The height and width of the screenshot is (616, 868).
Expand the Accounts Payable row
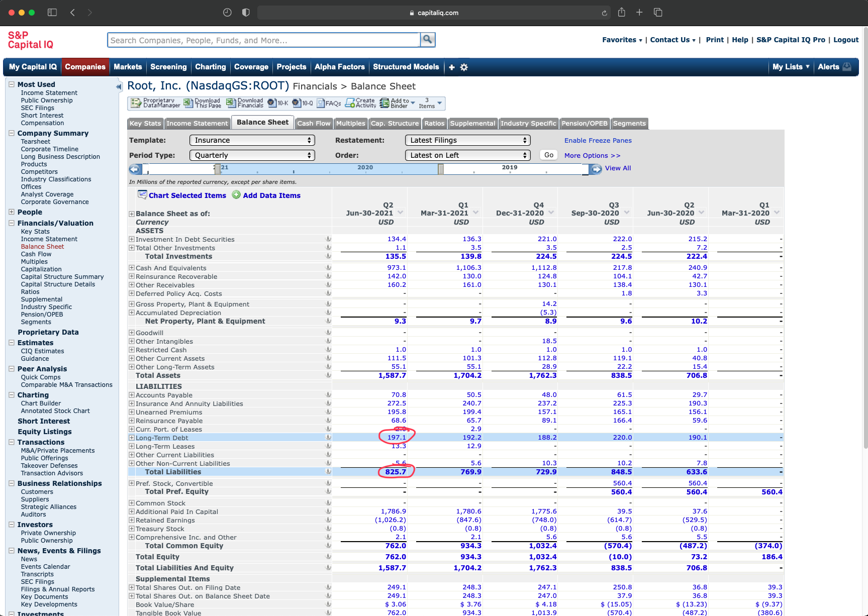click(x=132, y=395)
